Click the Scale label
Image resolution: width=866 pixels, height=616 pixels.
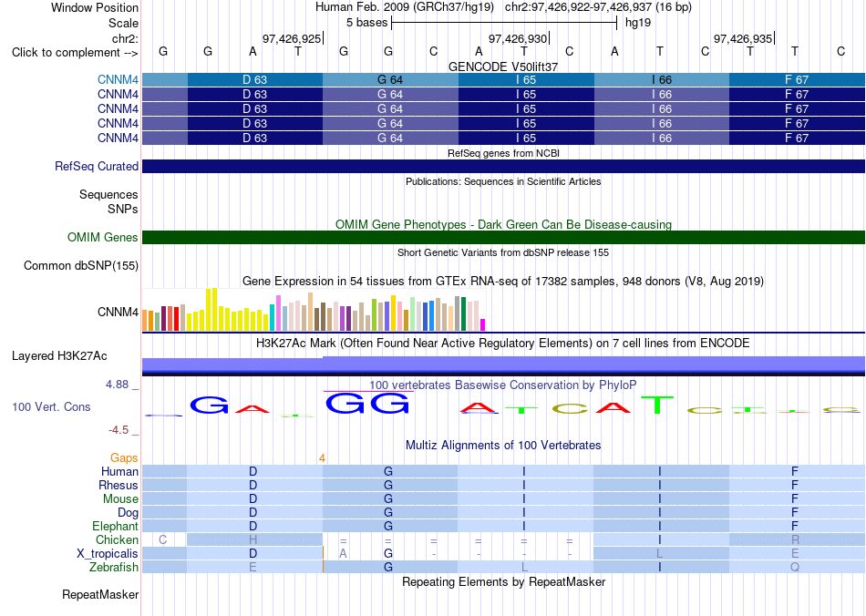click(123, 23)
